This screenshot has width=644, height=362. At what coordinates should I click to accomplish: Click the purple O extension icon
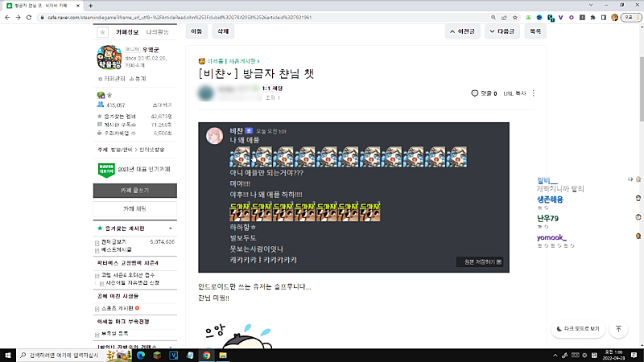(572, 18)
